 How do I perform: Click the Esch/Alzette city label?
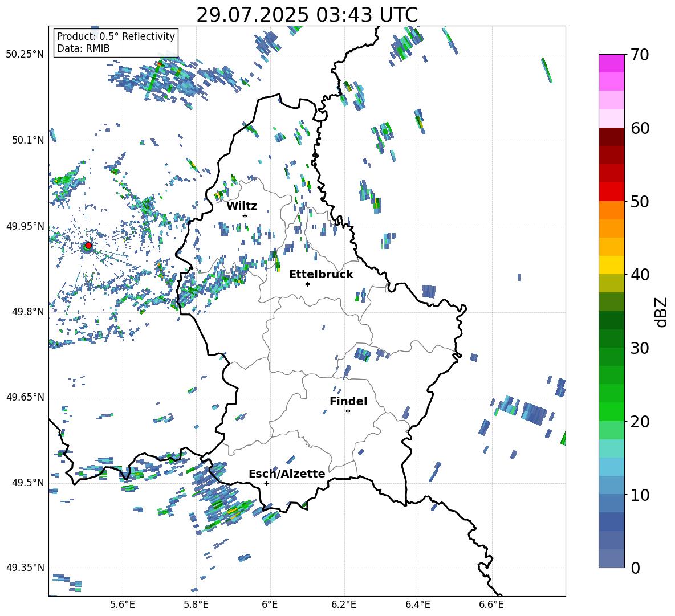point(287,474)
